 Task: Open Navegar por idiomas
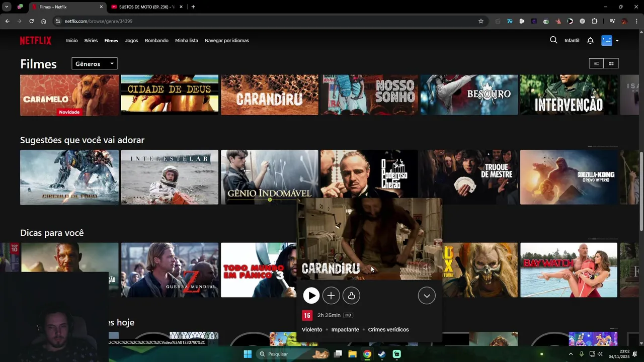tap(227, 41)
